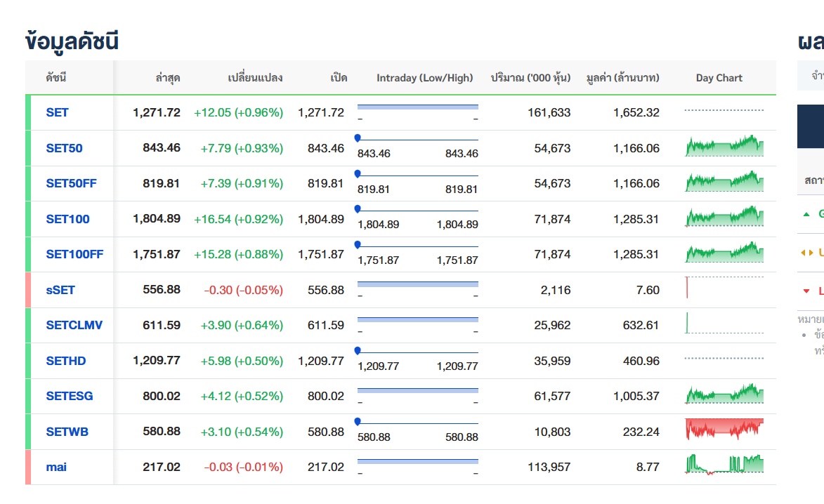
Task: Click the Intraday (Low/High) column header
Action: click(x=424, y=78)
